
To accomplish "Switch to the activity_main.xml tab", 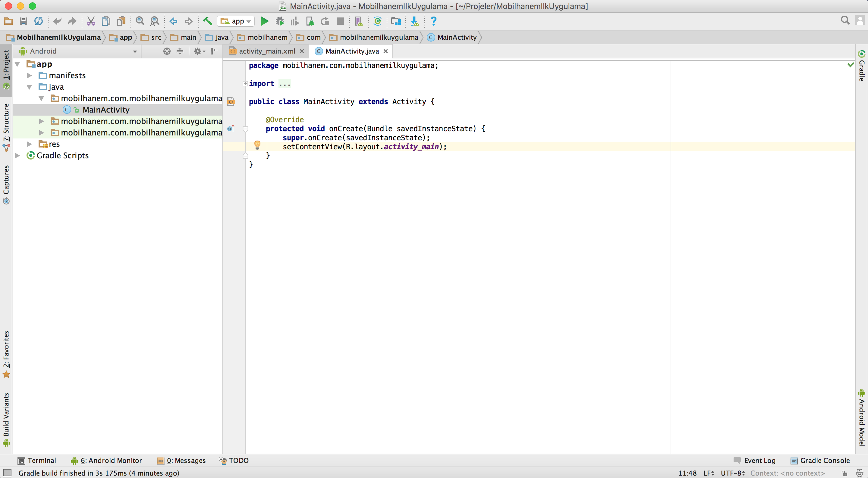I will coord(266,51).
